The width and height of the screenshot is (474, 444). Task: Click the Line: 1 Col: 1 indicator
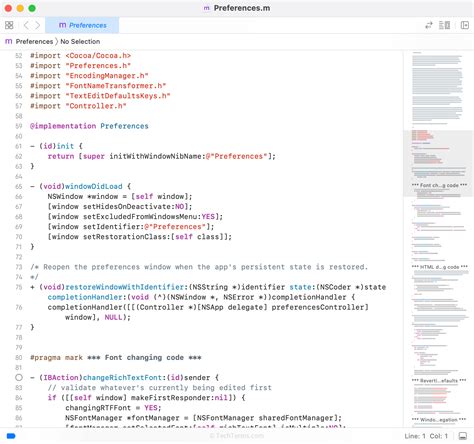tap(426, 436)
